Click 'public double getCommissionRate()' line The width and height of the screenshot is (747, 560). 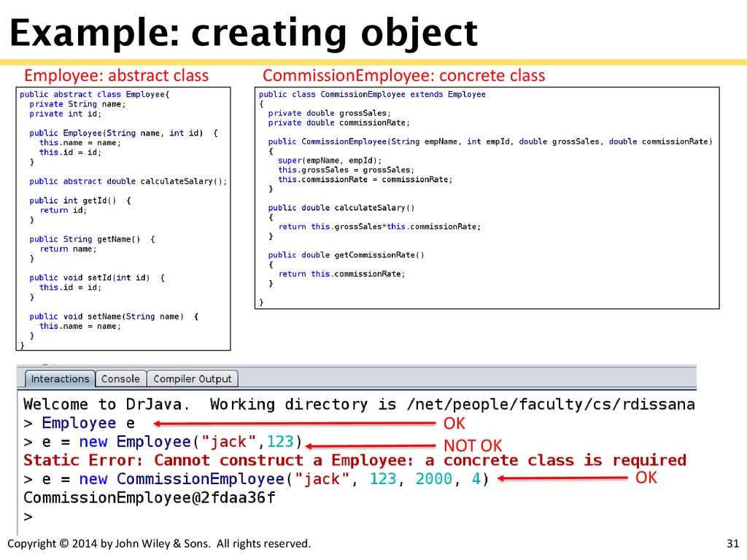tap(346, 255)
